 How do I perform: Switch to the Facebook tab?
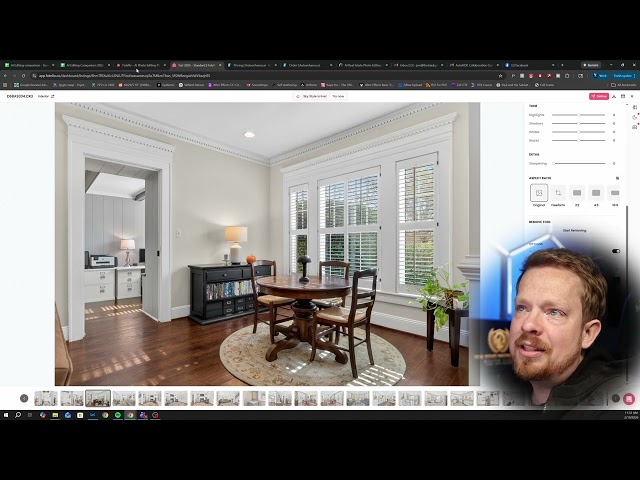(529, 65)
